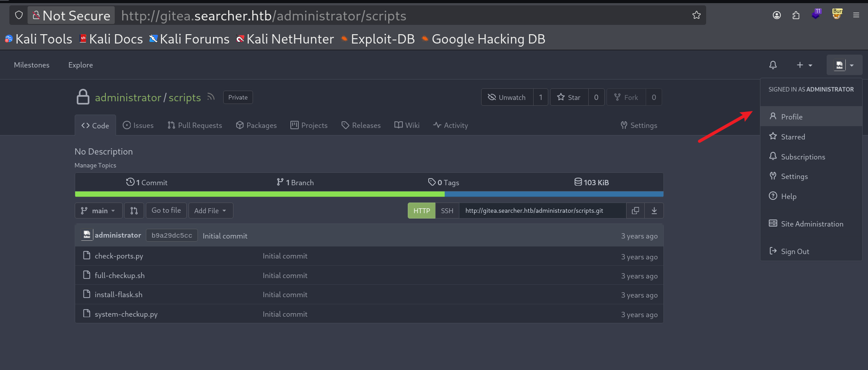Open the check-ports.py file
The width and height of the screenshot is (868, 370).
click(119, 256)
